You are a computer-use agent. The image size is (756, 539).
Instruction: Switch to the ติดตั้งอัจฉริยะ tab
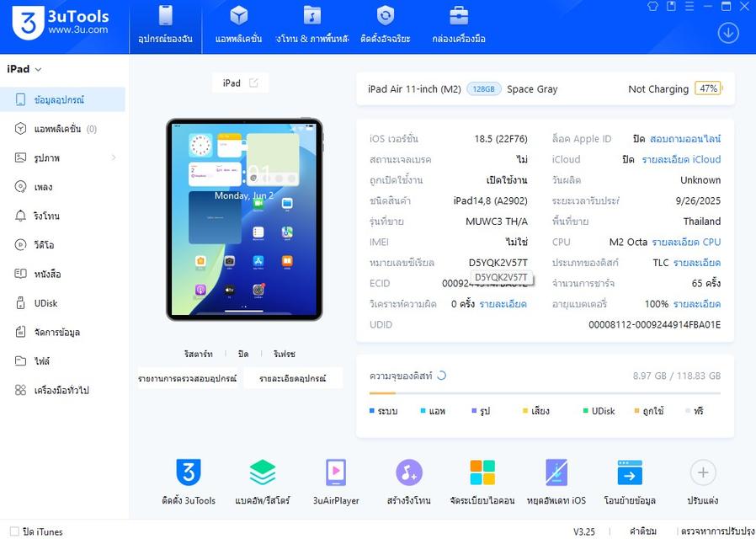(x=385, y=25)
